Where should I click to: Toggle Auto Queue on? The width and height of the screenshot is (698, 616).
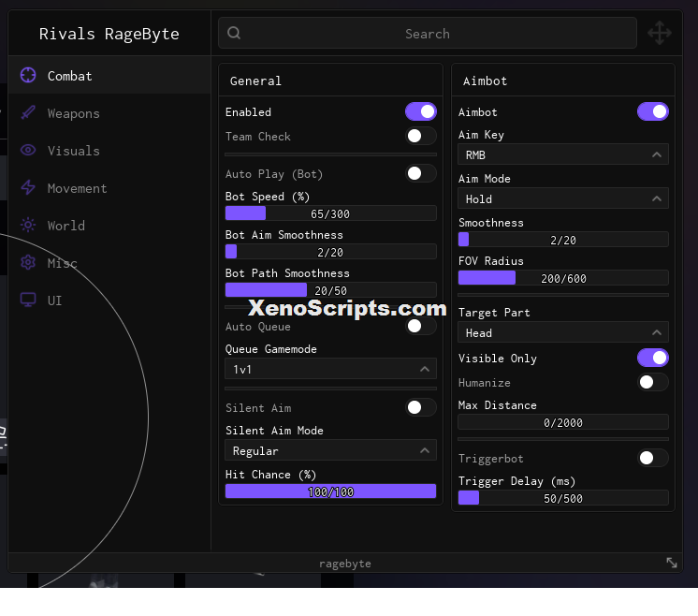coord(421,326)
